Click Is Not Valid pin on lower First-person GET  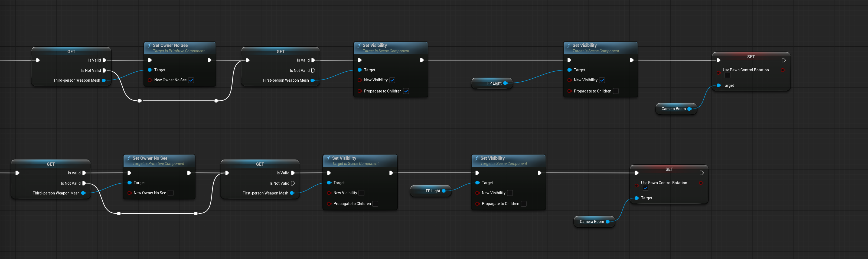pyautogui.click(x=293, y=183)
